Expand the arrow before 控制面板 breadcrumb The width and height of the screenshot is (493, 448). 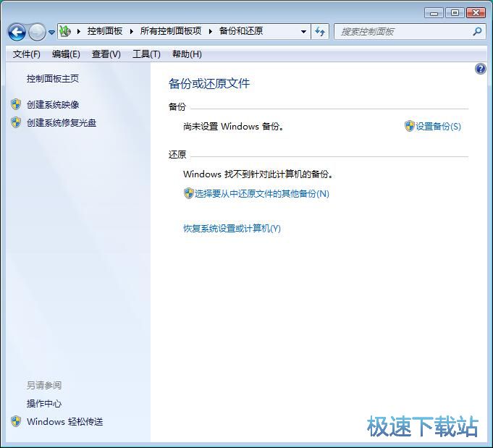79,31
